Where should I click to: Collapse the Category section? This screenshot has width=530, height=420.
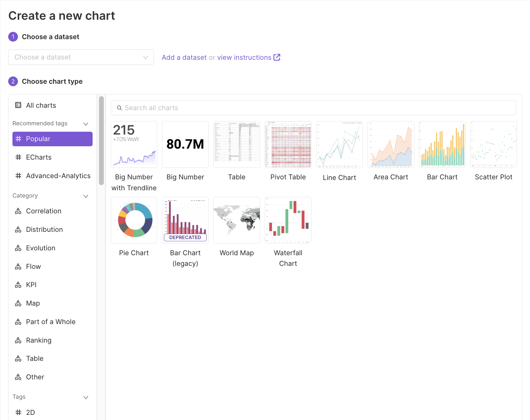(x=86, y=196)
